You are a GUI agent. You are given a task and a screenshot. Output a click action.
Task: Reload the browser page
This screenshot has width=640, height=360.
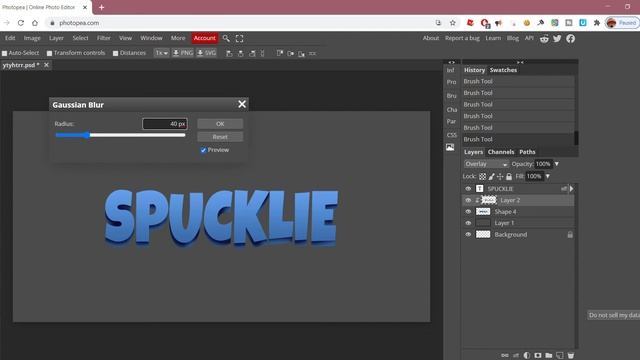pyautogui.click(x=21, y=23)
